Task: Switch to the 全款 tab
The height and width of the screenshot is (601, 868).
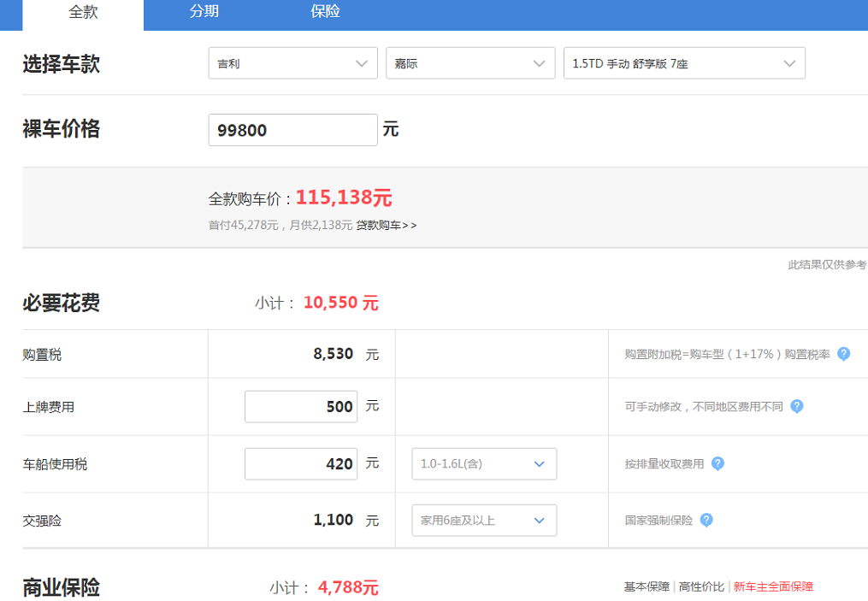Action: pos(83,14)
